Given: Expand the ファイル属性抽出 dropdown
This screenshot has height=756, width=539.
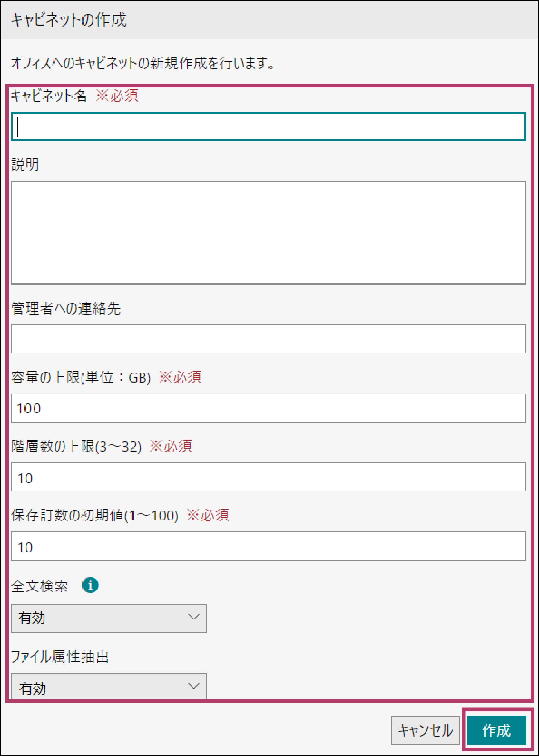Looking at the screenshot, I should (x=109, y=687).
